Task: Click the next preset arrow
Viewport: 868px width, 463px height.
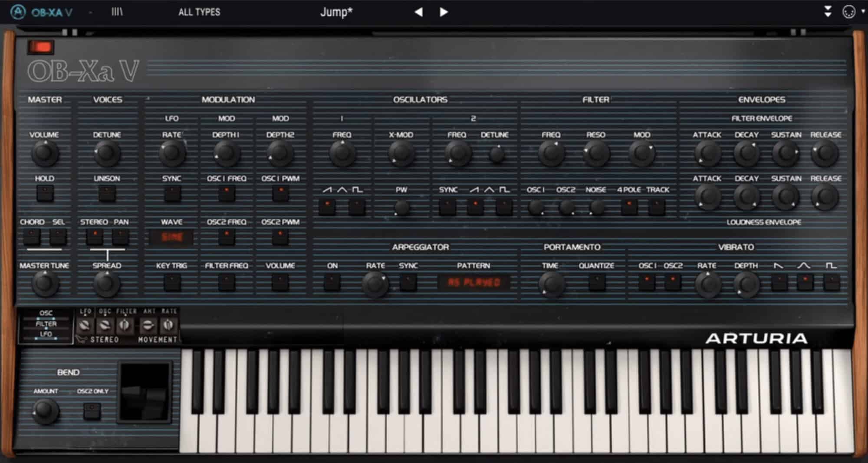Action: coord(443,12)
